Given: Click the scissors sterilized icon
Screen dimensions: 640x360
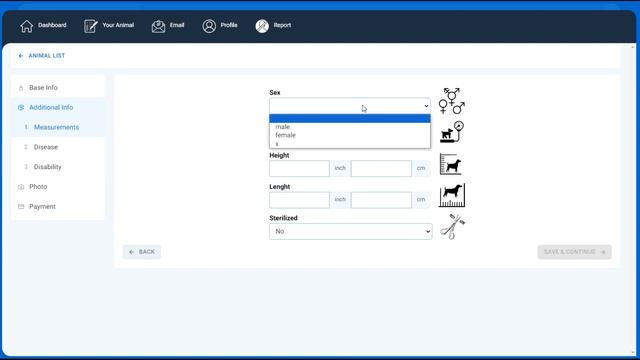Looking at the screenshot, I should (453, 227).
